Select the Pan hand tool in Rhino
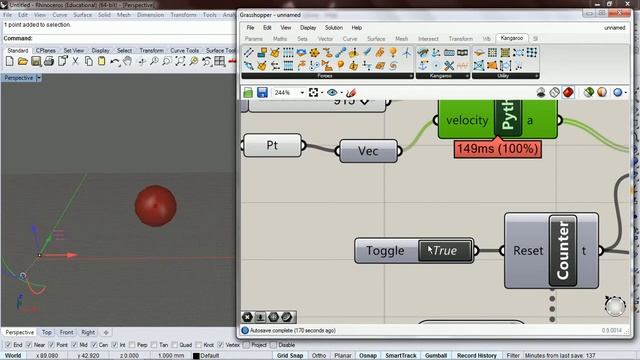 [128, 61]
